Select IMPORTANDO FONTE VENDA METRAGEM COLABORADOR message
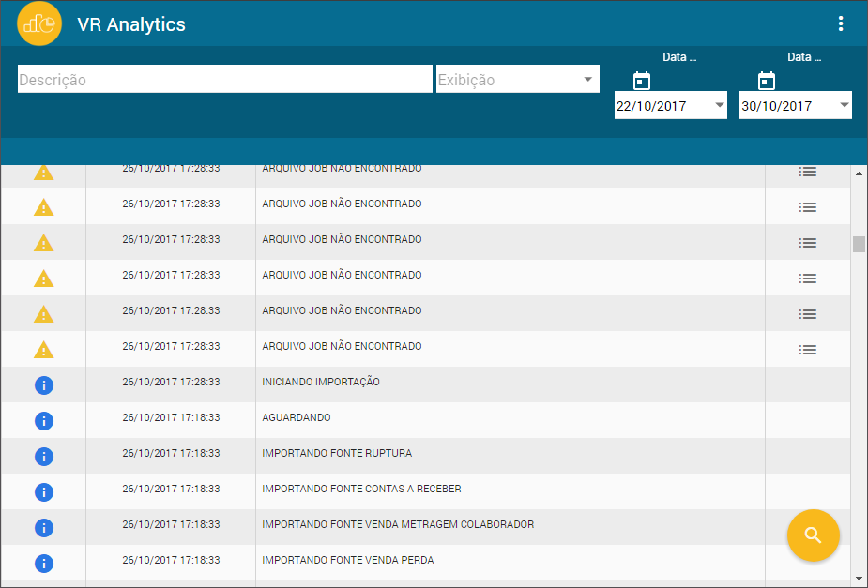Viewport: 868px width, 588px height. pos(398,524)
